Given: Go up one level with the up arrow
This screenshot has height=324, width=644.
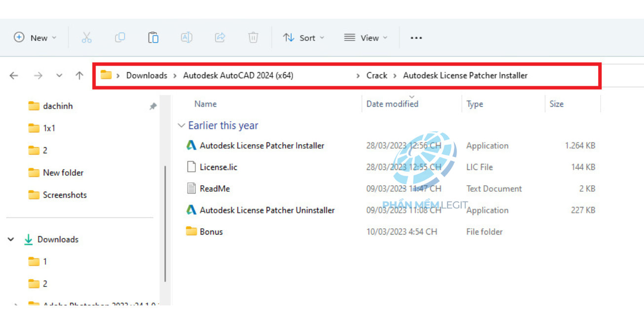Looking at the screenshot, I should pos(79,76).
